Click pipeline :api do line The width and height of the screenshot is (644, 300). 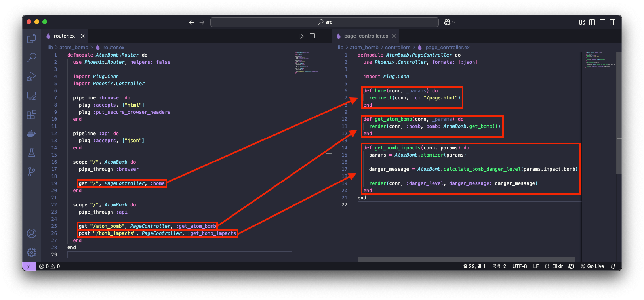[x=95, y=134]
